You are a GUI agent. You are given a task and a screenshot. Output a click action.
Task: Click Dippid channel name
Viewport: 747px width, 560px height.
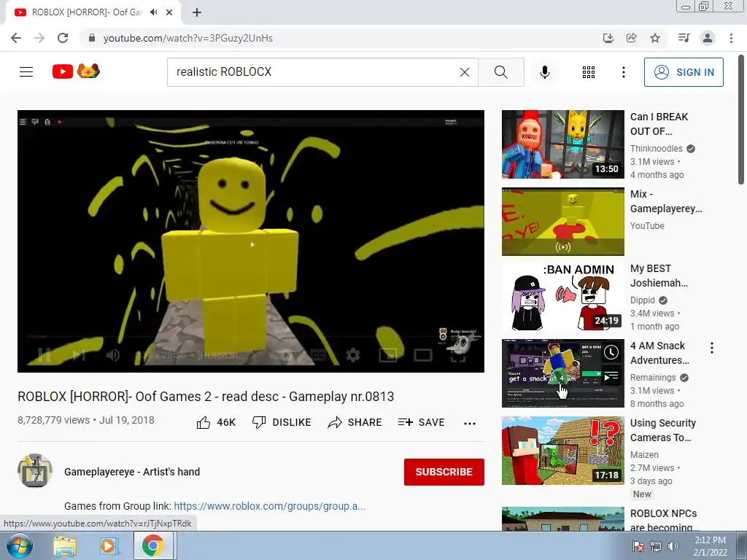[642, 300]
